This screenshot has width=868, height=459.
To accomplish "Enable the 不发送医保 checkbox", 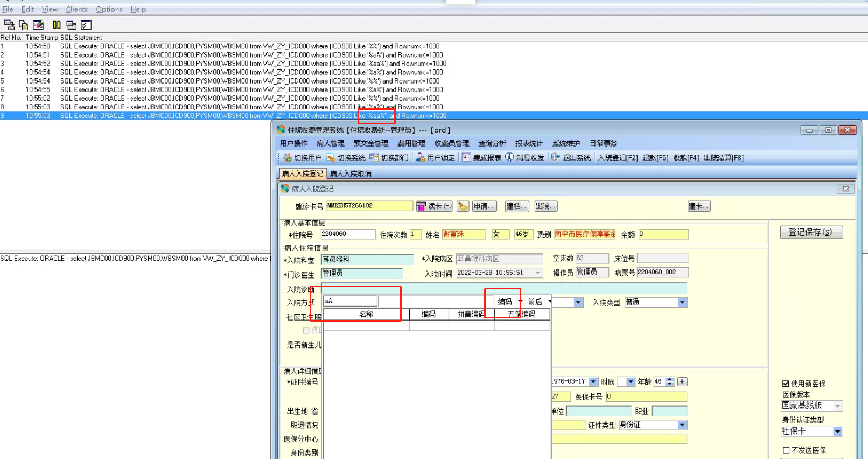I will [786, 450].
